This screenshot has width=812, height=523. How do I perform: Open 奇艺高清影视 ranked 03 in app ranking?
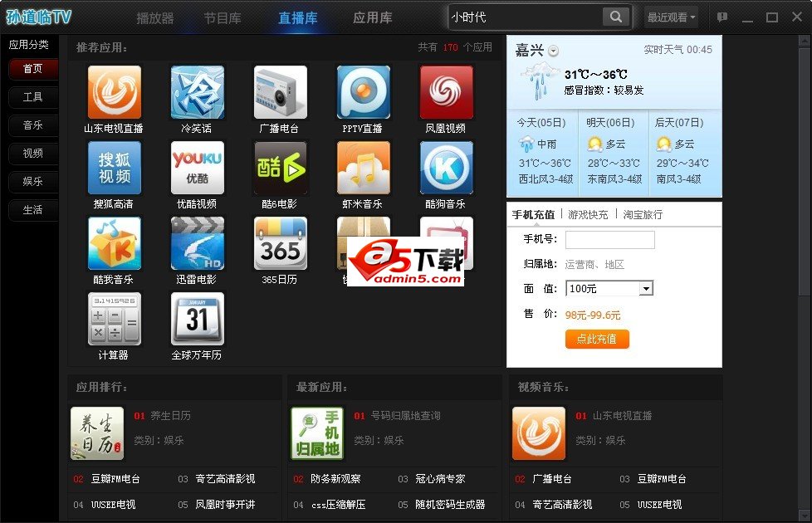pyautogui.click(x=225, y=479)
